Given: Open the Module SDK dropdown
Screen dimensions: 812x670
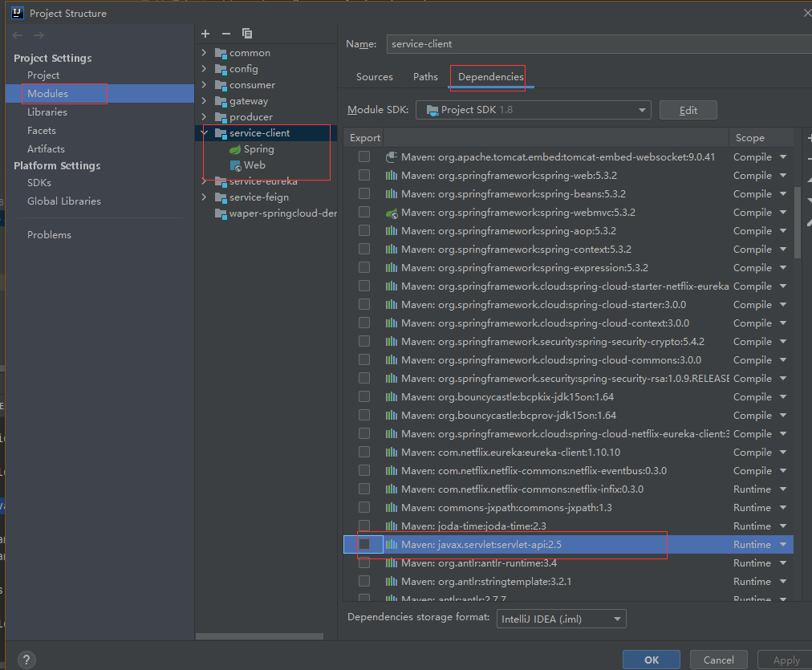Looking at the screenshot, I should coord(533,110).
